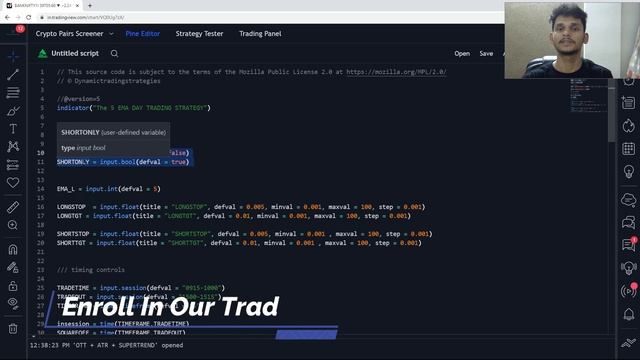640x360 pixels.
Task: Open the news panel icon
Action: click(x=629, y=102)
